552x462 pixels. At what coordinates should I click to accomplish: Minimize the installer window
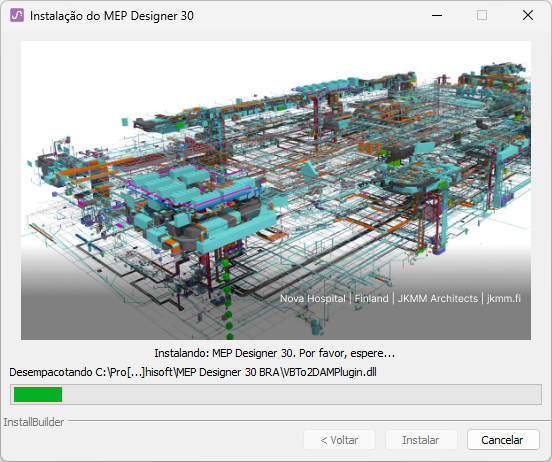coord(437,15)
